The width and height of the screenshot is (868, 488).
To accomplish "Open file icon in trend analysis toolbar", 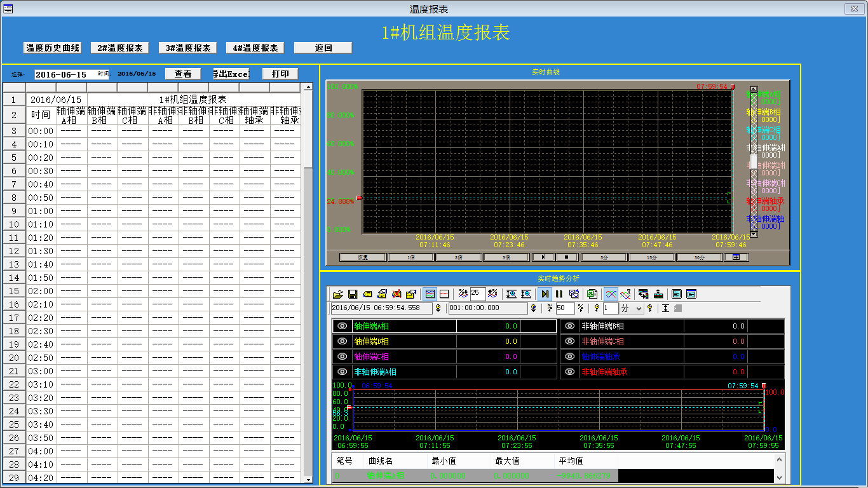I will tap(338, 294).
